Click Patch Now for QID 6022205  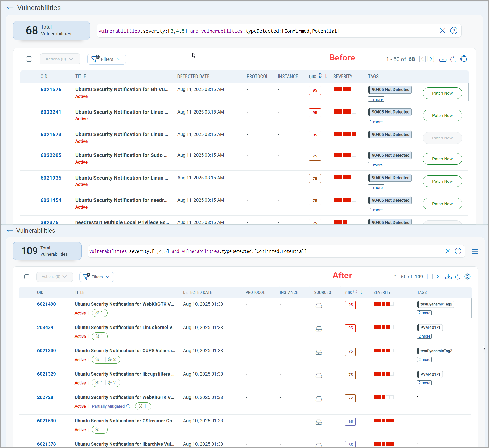tap(442, 159)
